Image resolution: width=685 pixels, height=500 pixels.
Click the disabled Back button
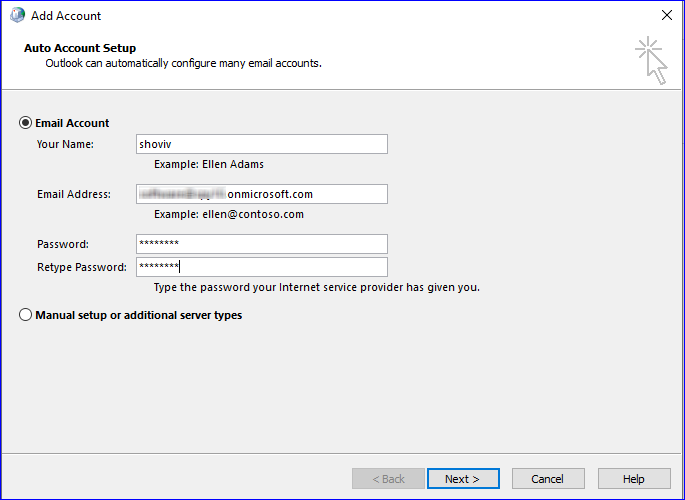[x=388, y=479]
